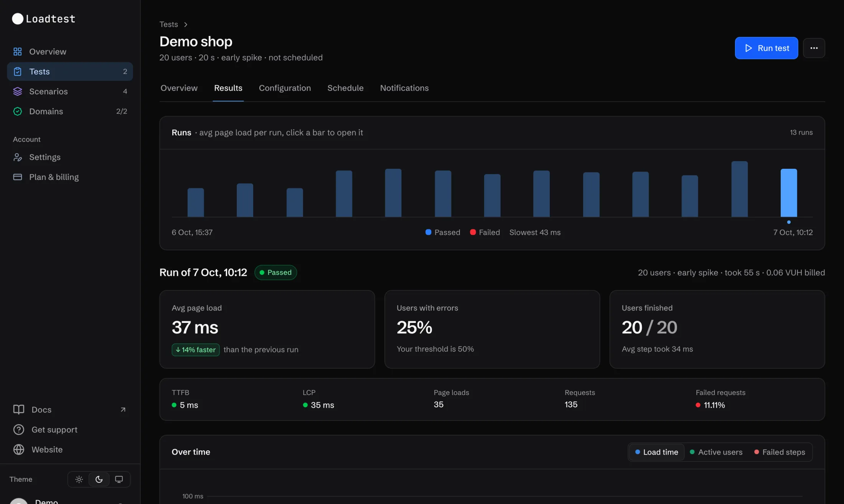Toggle the Active users series
This screenshot has width=844, height=504.
pyautogui.click(x=716, y=452)
